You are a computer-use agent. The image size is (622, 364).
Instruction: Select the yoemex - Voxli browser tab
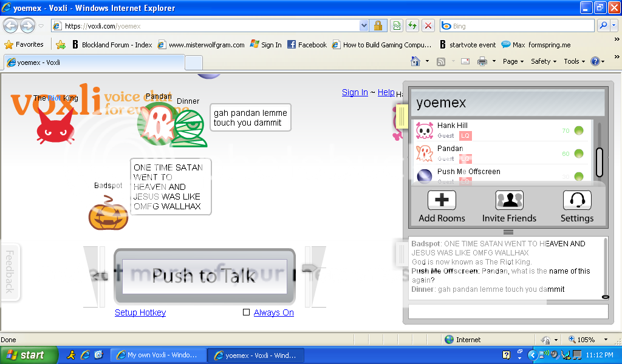click(94, 62)
